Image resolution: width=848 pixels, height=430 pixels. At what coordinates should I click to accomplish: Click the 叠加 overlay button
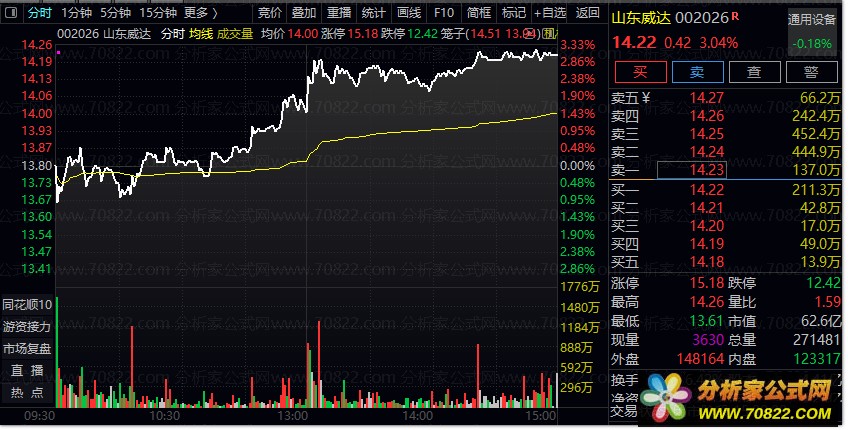303,12
